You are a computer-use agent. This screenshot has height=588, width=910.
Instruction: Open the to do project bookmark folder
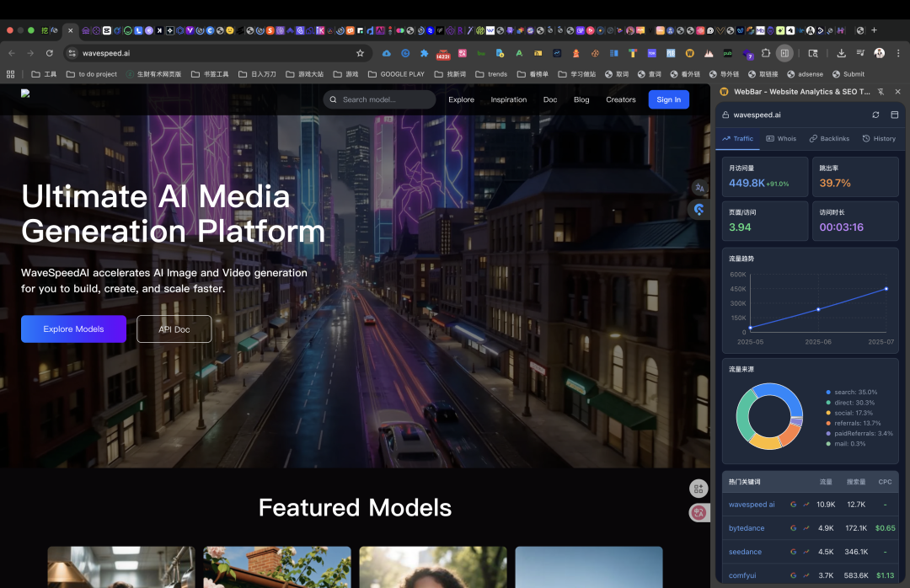[92, 74]
